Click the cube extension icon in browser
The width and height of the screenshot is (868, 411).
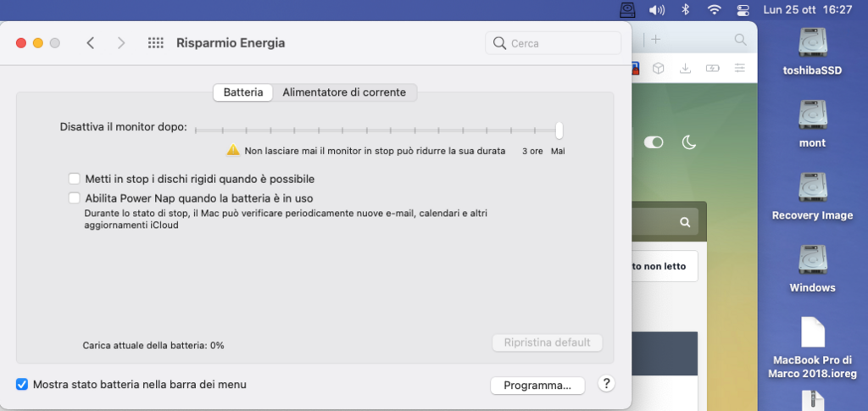(658, 68)
